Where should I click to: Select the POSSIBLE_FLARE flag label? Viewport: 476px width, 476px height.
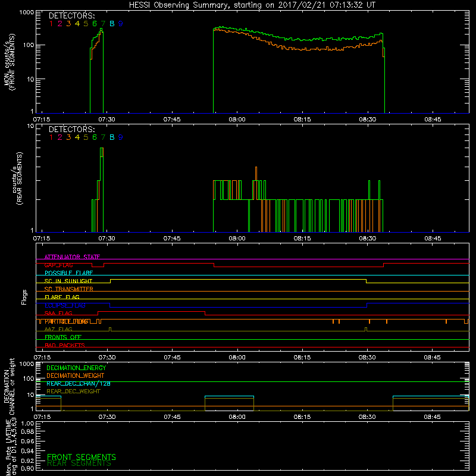[68, 273]
